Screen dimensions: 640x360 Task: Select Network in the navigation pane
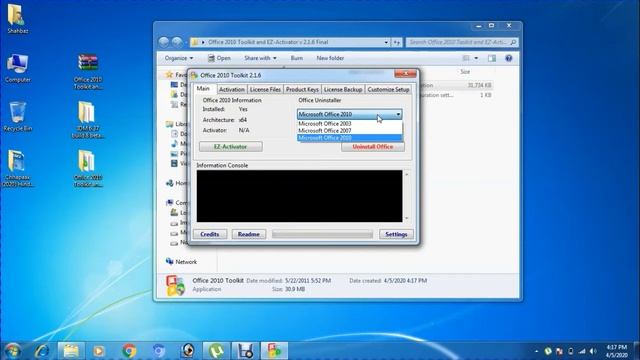(182, 262)
